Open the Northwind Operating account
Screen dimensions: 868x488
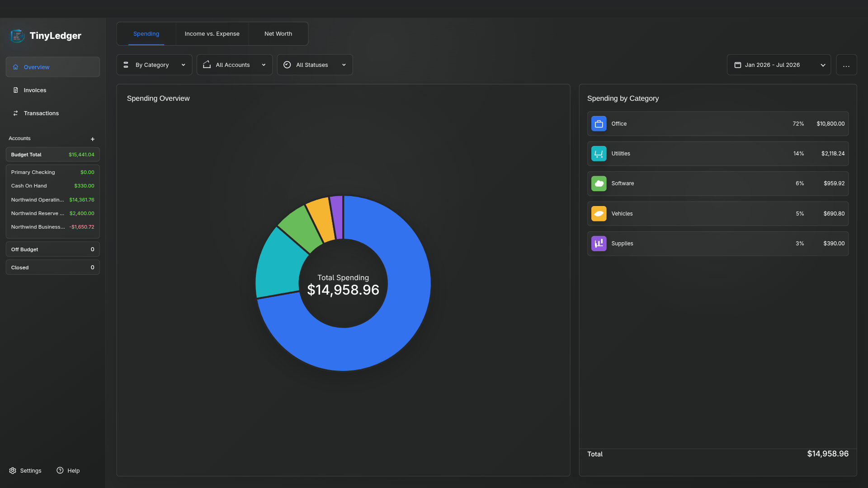point(52,200)
